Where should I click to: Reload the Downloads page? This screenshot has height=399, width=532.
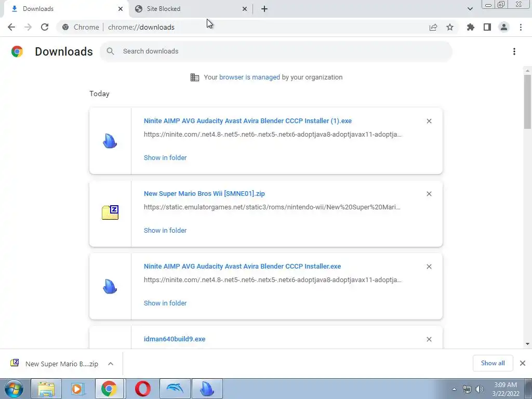click(45, 27)
